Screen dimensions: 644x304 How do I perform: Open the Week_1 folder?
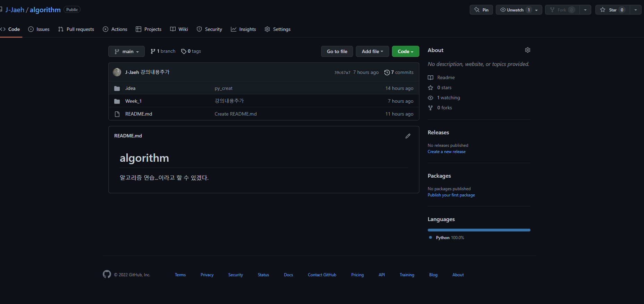coord(133,101)
